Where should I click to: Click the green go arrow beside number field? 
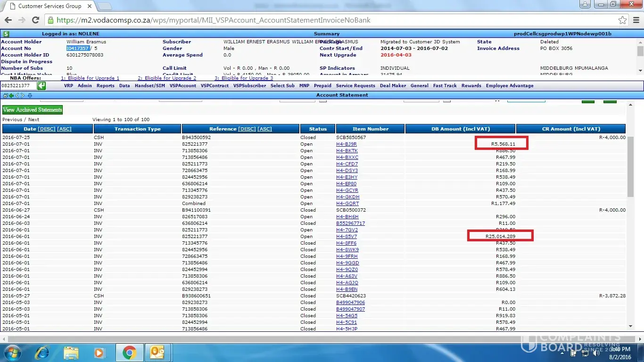point(41,86)
